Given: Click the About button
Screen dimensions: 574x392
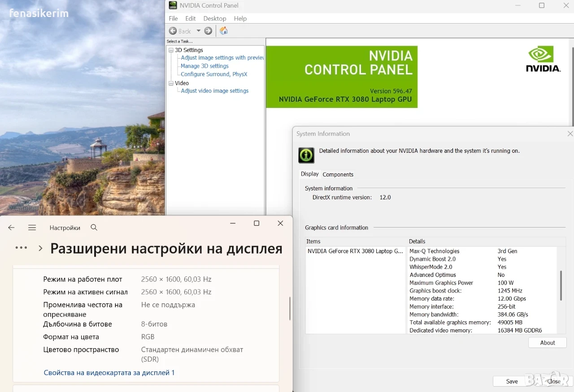Looking at the screenshot, I should pos(548,343).
